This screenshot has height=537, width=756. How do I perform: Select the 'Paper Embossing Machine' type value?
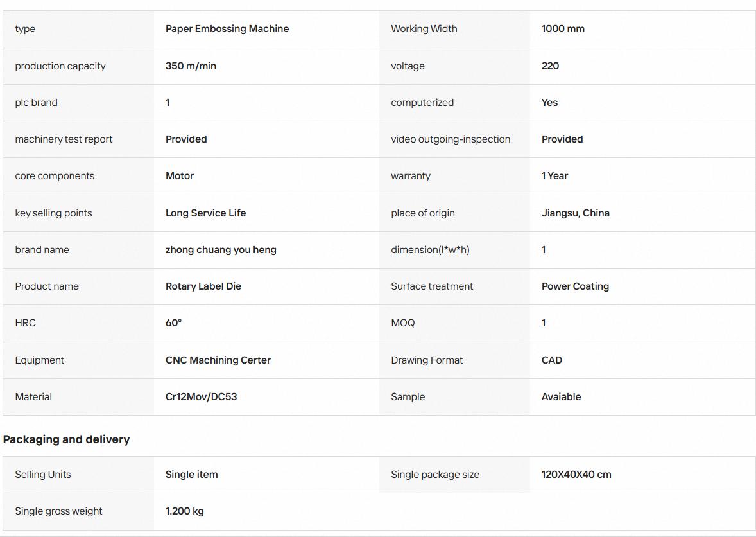[227, 29]
